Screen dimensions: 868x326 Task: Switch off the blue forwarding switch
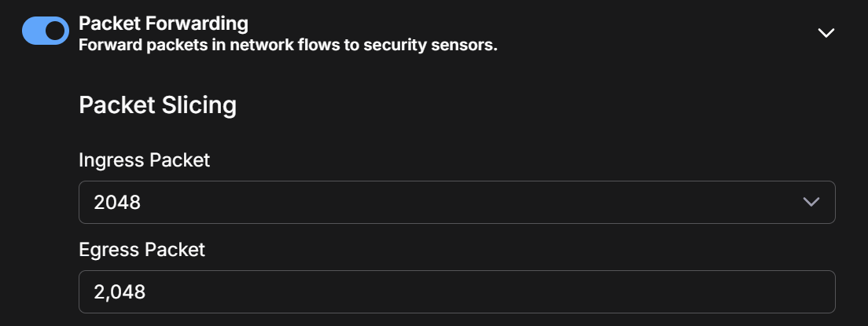(46, 31)
